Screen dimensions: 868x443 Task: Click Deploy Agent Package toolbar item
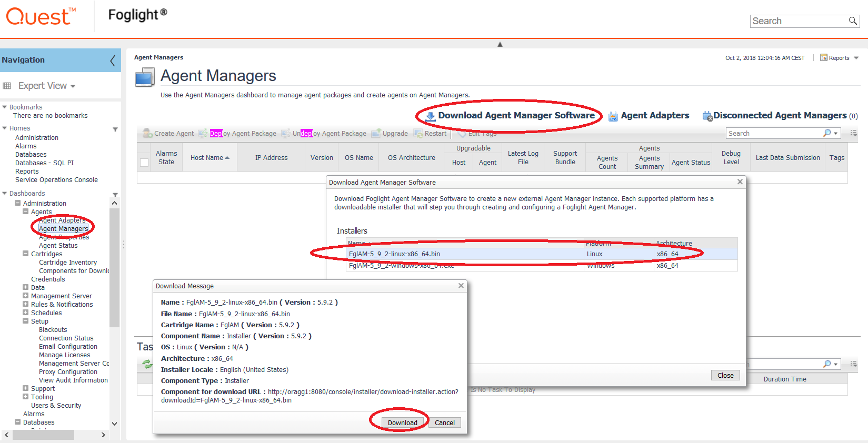click(237, 134)
